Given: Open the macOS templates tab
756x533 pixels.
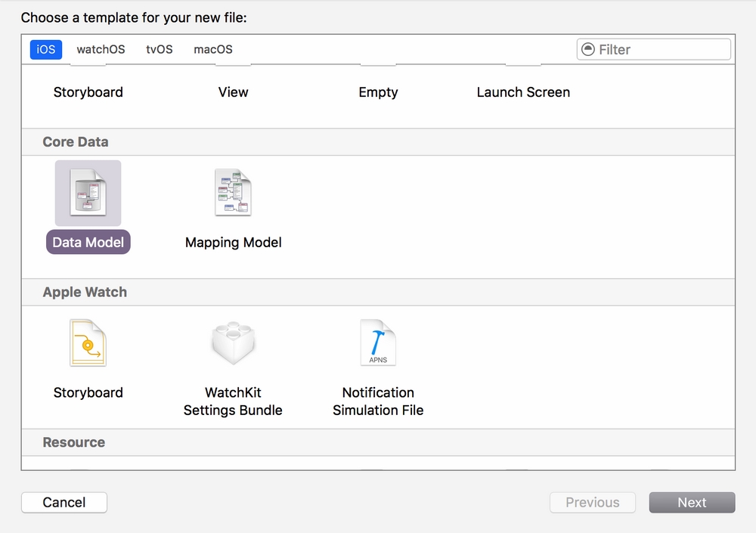Looking at the screenshot, I should pos(212,50).
